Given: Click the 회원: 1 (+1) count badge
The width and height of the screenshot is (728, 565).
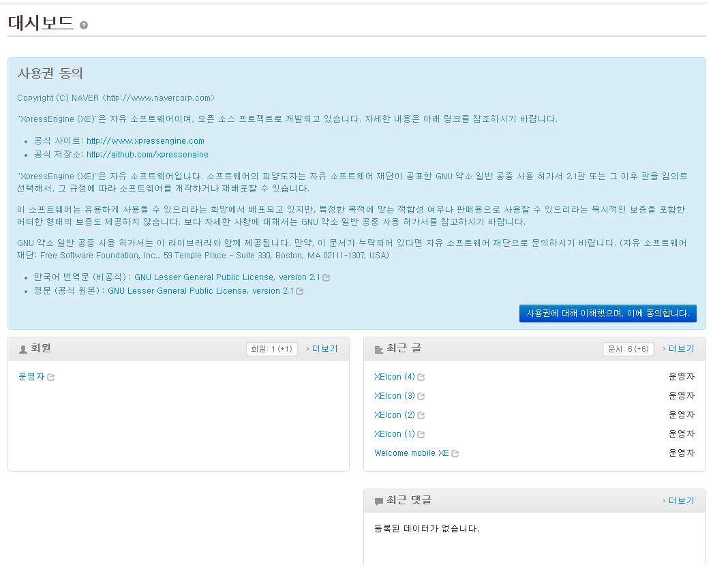Looking at the screenshot, I should point(271,349).
